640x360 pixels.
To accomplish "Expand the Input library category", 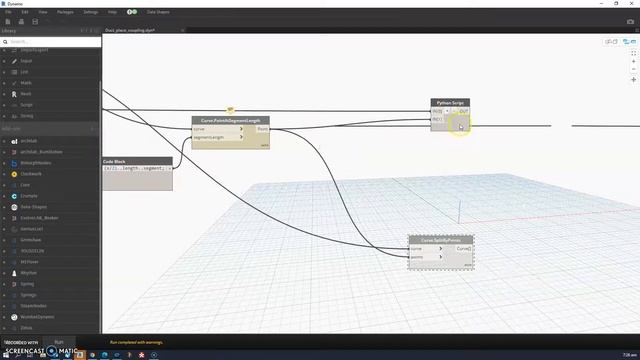I will 4,61.
